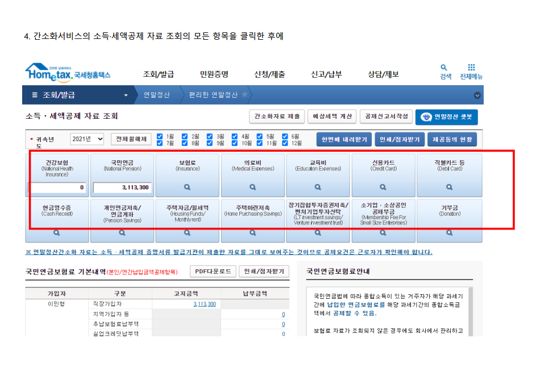Select the 편리한 연말정산 breadcrumb
This screenshot has width=557, height=392.
(x=213, y=95)
